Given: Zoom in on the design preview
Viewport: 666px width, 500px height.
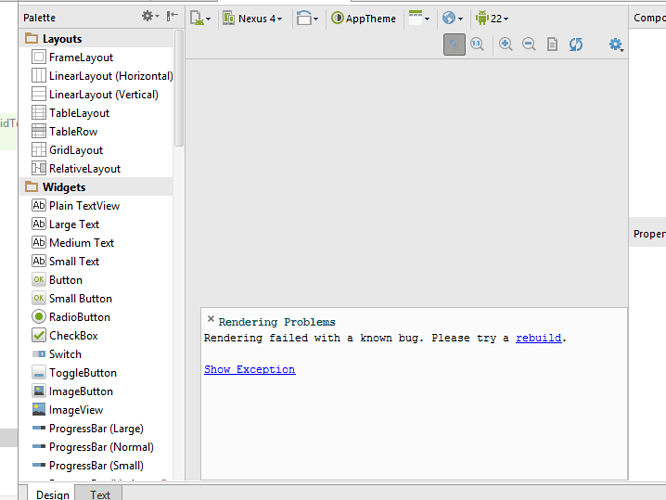Looking at the screenshot, I should click(x=506, y=45).
